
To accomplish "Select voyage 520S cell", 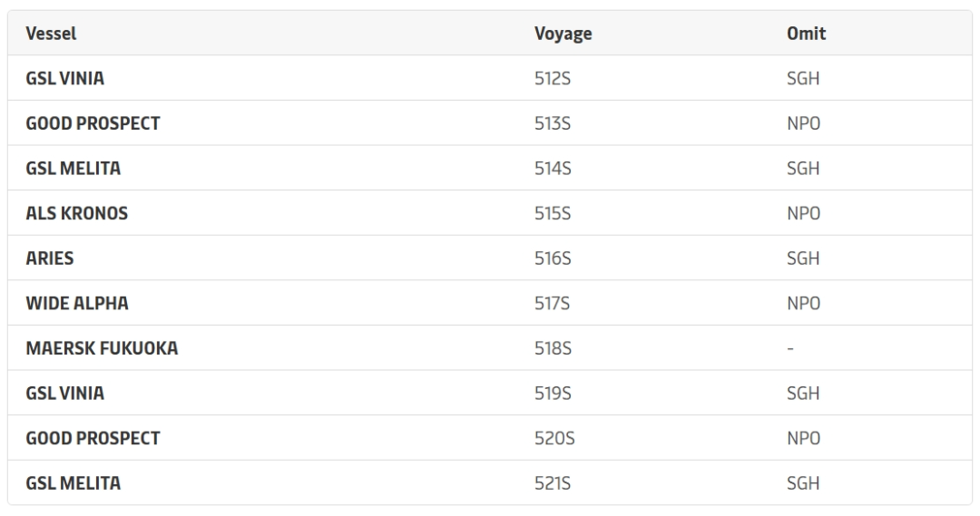I will (x=554, y=438).
